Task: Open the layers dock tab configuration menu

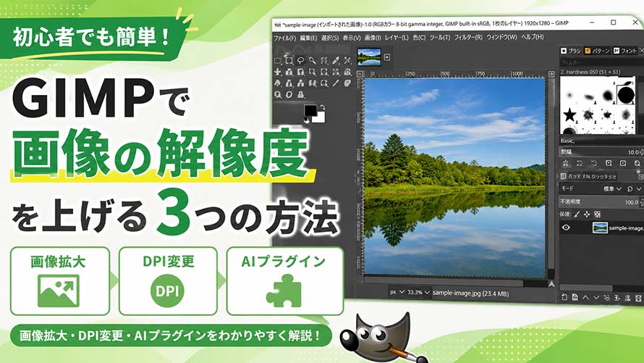Action: [x=641, y=178]
